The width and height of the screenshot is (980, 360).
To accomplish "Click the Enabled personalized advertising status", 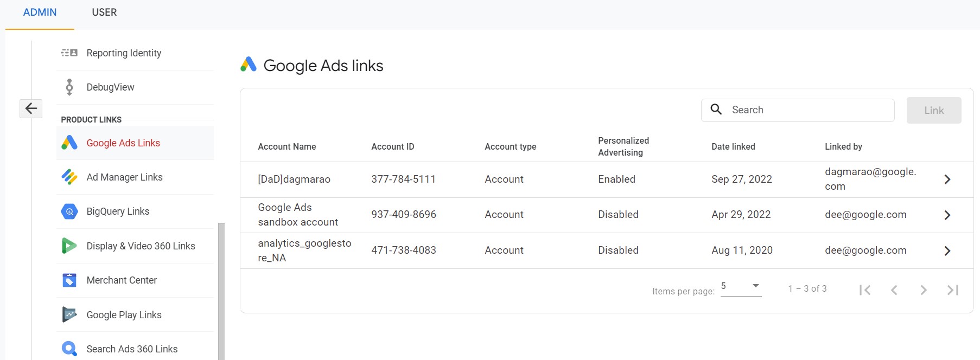I will pyautogui.click(x=616, y=179).
